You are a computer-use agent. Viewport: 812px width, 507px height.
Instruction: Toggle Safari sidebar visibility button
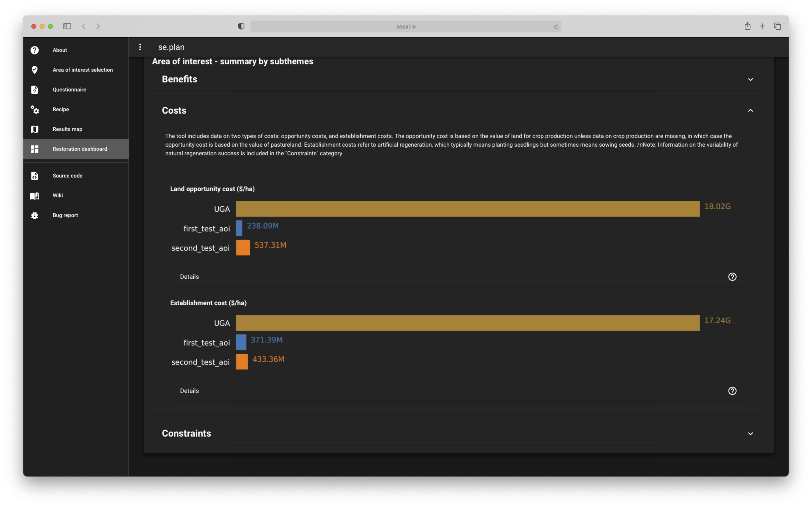pyautogui.click(x=67, y=26)
